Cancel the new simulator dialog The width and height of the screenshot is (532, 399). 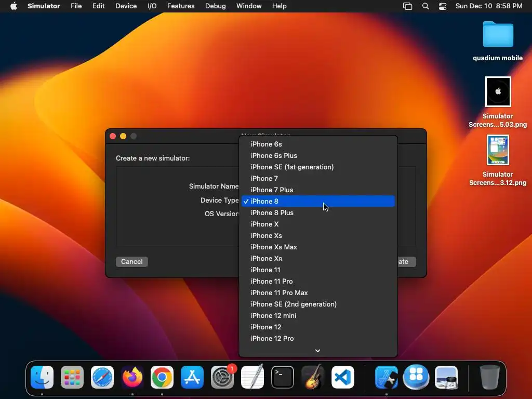click(131, 262)
